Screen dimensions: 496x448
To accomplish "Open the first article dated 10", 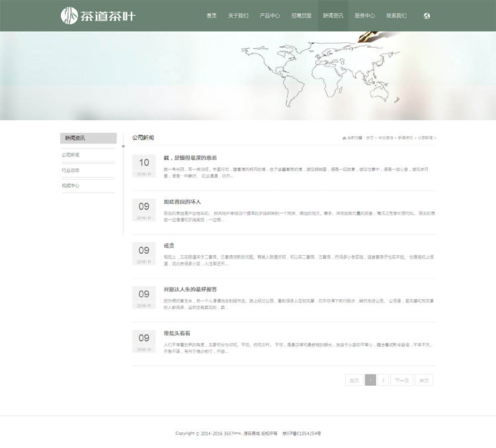I will (x=190, y=158).
